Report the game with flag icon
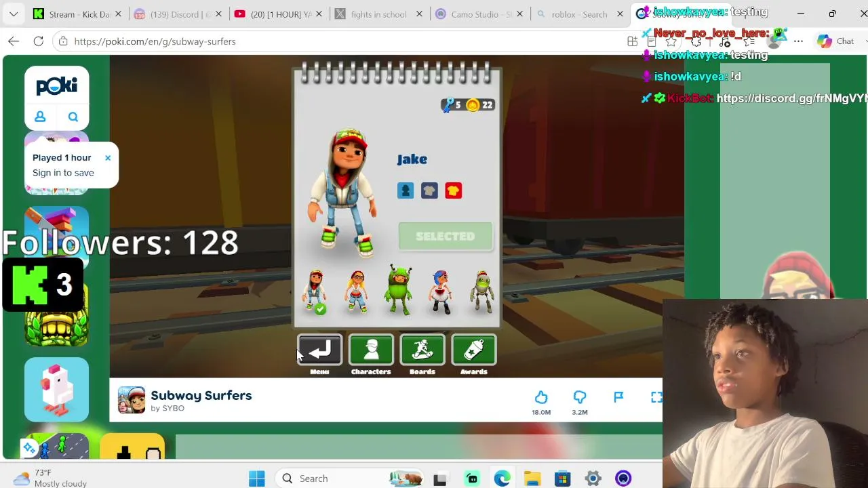This screenshot has width=868, height=488. tap(618, 397)
